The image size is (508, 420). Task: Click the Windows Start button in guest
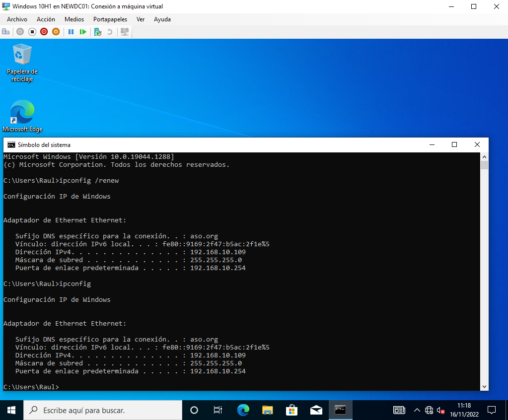11,410
